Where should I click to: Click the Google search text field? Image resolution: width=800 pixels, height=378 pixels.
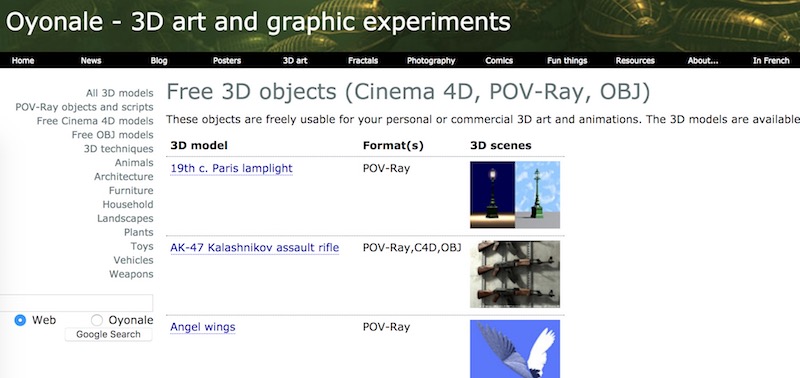point(76,303)
